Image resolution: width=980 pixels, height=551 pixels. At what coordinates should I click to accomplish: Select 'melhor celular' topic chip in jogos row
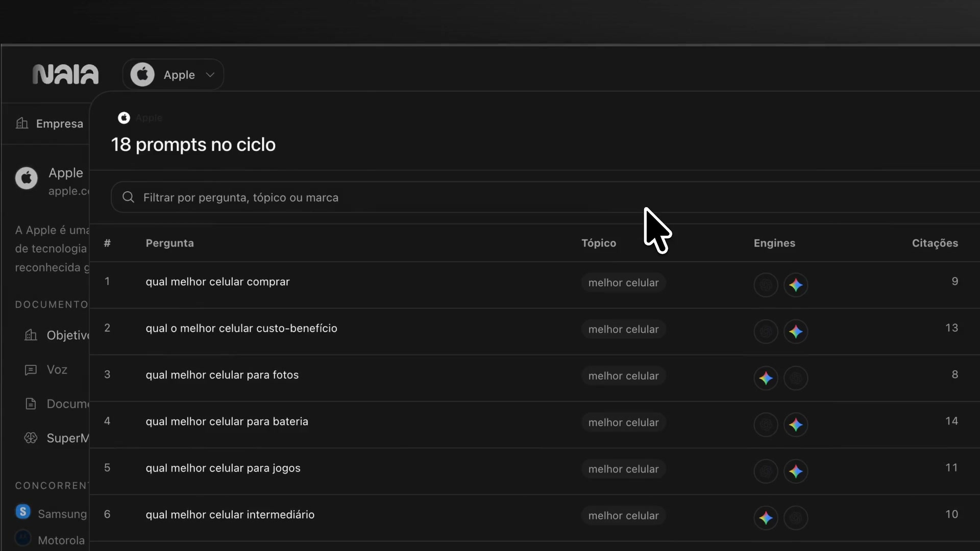[x=623, y=469]
